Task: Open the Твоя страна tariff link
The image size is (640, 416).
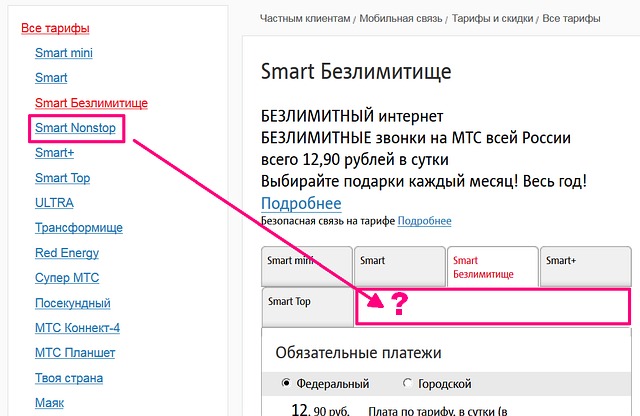Action: [69, 378]
